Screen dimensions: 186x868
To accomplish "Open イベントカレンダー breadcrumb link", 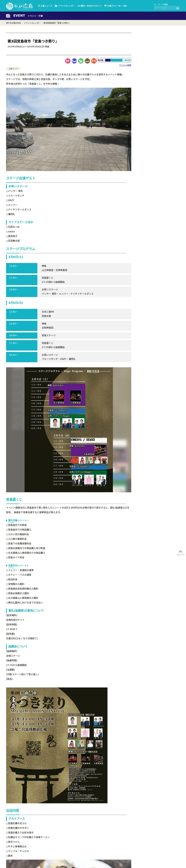I will click(x=32, y=23).
